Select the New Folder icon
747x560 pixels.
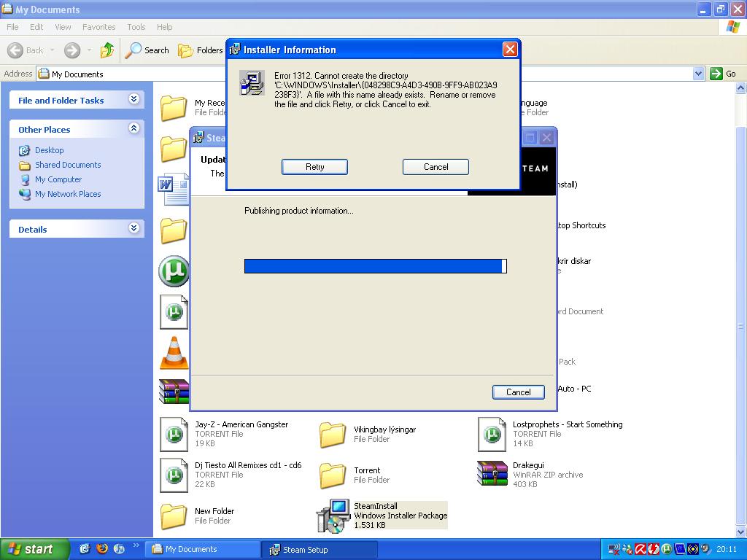[173, 516]
